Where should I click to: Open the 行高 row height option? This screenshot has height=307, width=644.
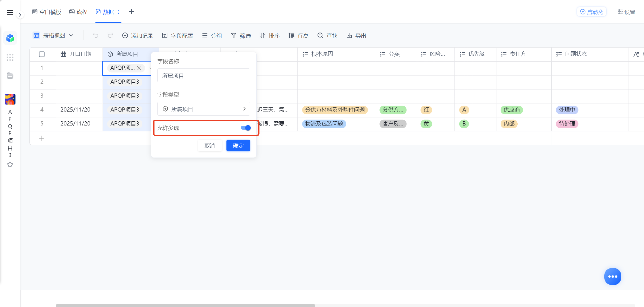coord(299,36)
